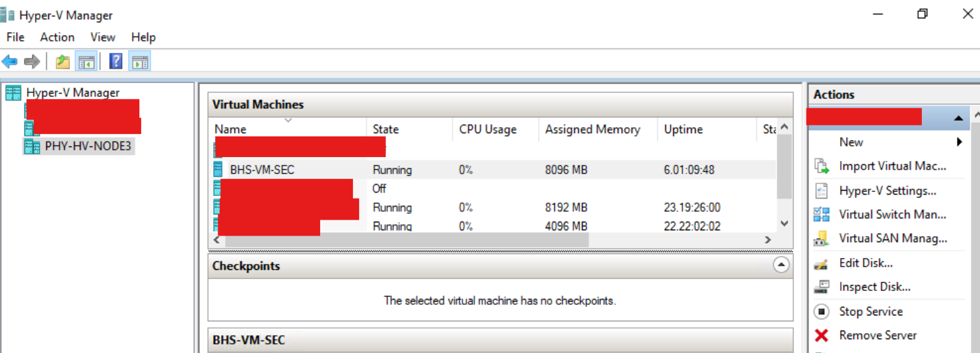Click the PHY-HV-NODE3 server icon in tree

(32, 146)
